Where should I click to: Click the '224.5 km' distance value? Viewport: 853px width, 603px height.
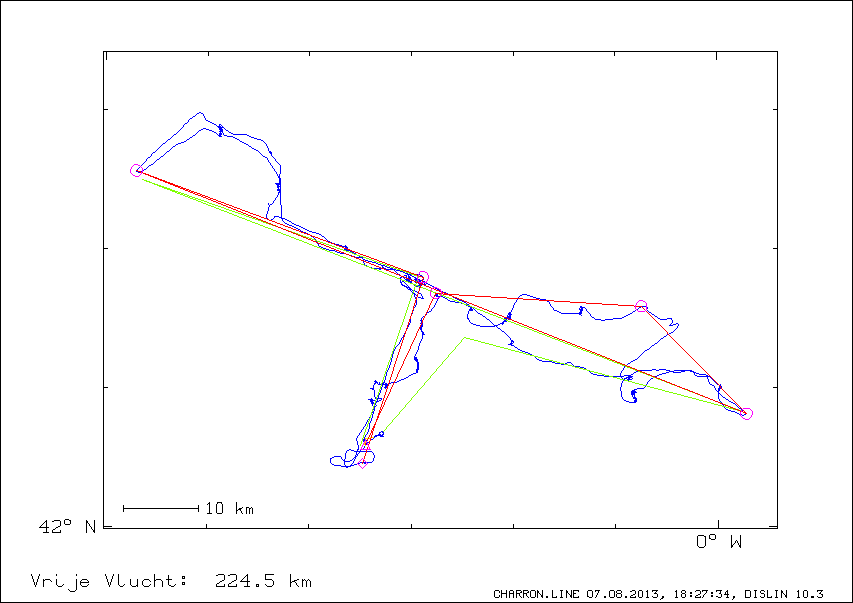click(263, 581)
